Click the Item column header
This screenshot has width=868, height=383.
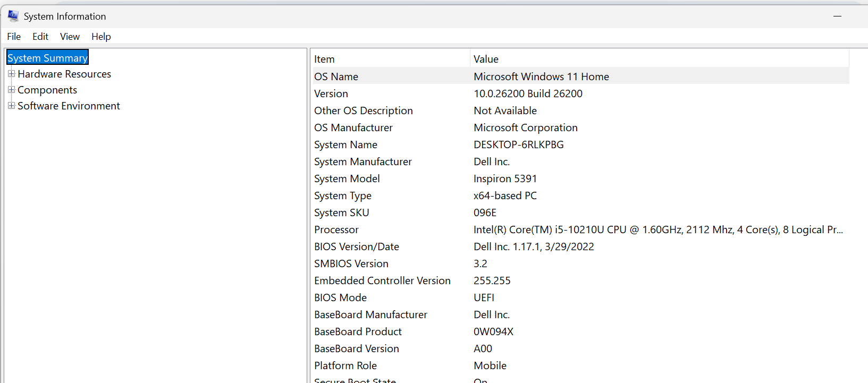[390, 59]
